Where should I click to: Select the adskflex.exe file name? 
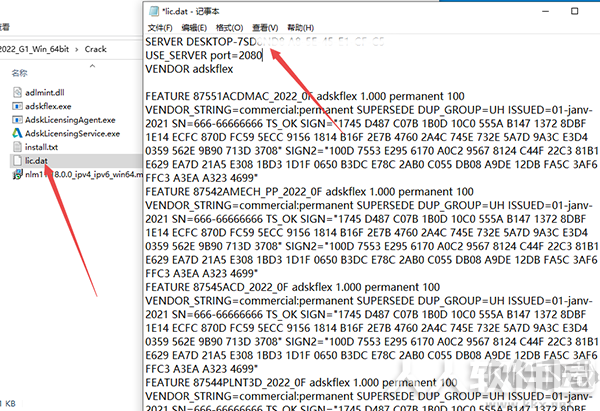pos(48,106)
